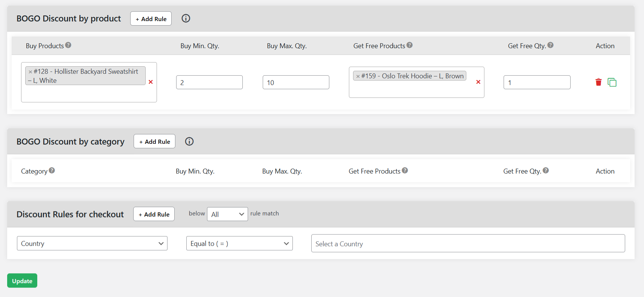Add Rule for BOGO Discount by product
Screen dimensions: 644x297
[x=151, y=19]
